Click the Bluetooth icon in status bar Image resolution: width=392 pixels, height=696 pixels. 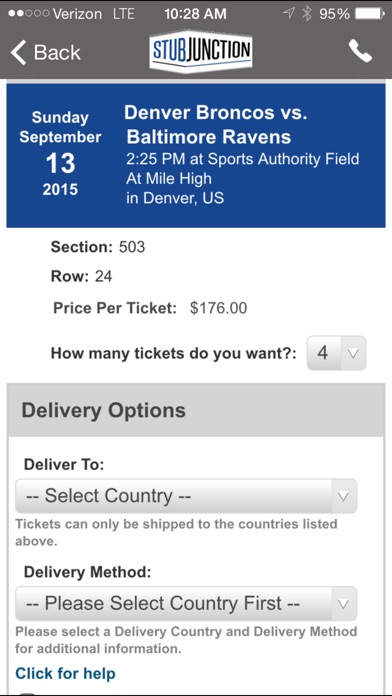[307, 13]
